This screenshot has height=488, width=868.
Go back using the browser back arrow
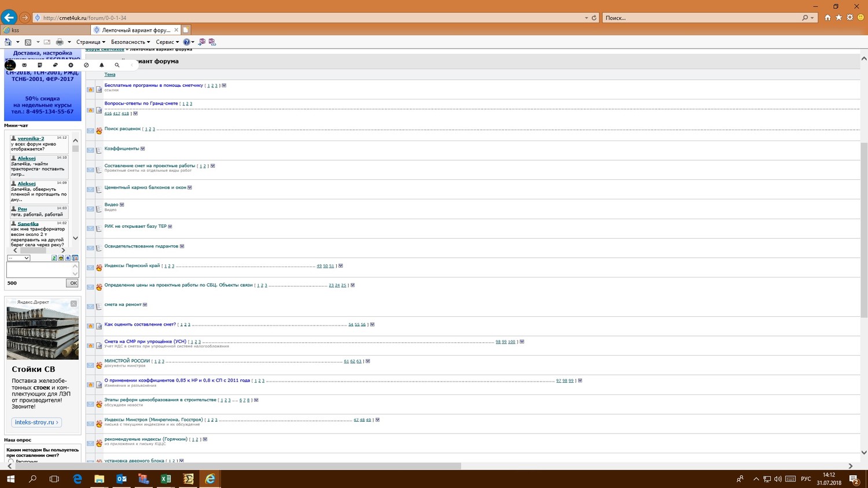click(9, 17)
